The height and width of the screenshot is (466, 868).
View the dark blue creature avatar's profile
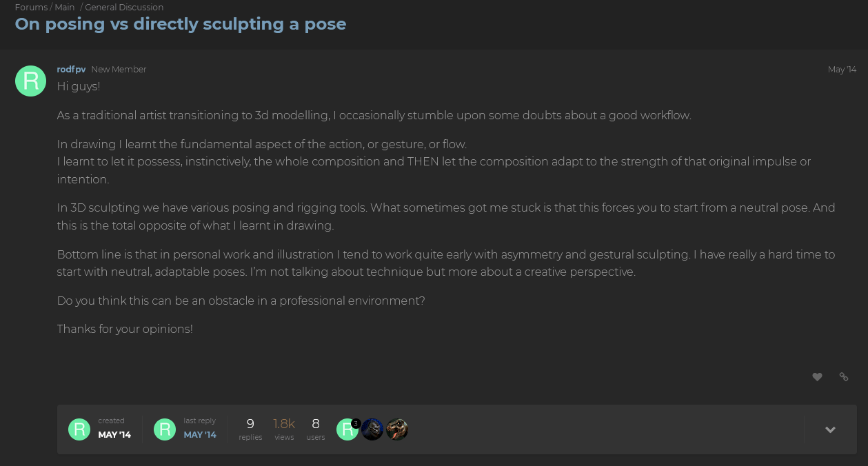point(372,429)
